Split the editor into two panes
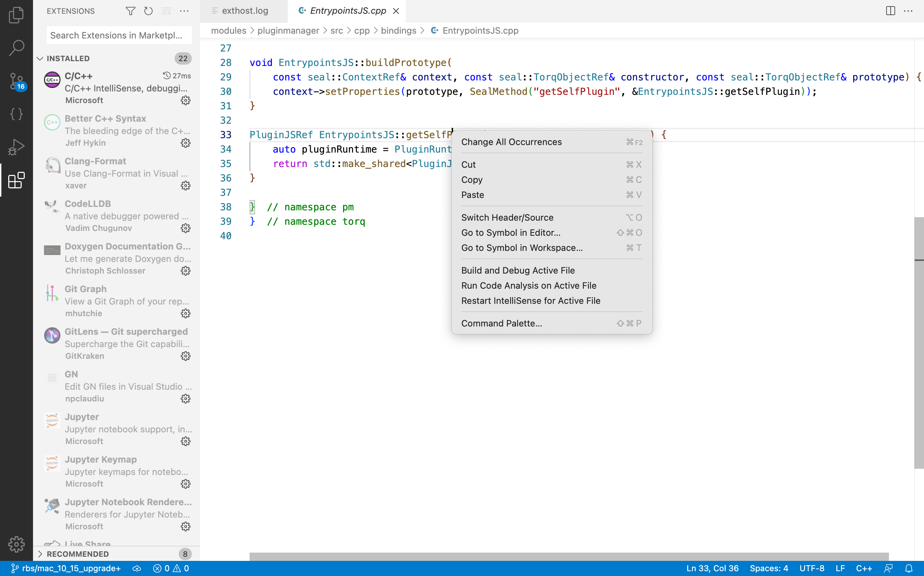 [x=890, y=11]
